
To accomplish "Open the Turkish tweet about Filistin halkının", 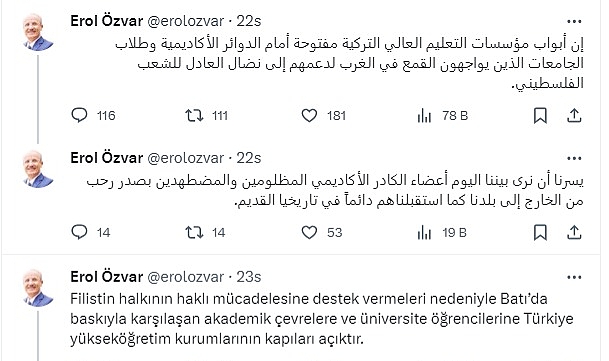I will [x=322, y=319].
